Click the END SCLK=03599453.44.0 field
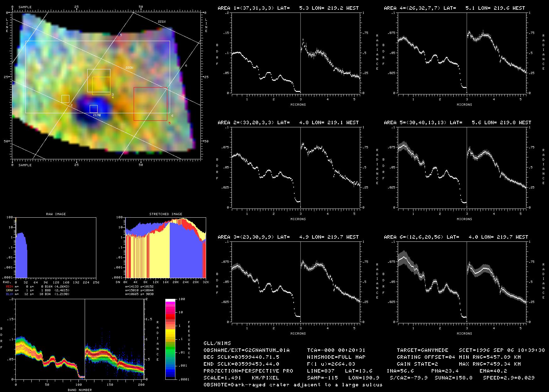 pyautogui.click(x=241, y=364)
